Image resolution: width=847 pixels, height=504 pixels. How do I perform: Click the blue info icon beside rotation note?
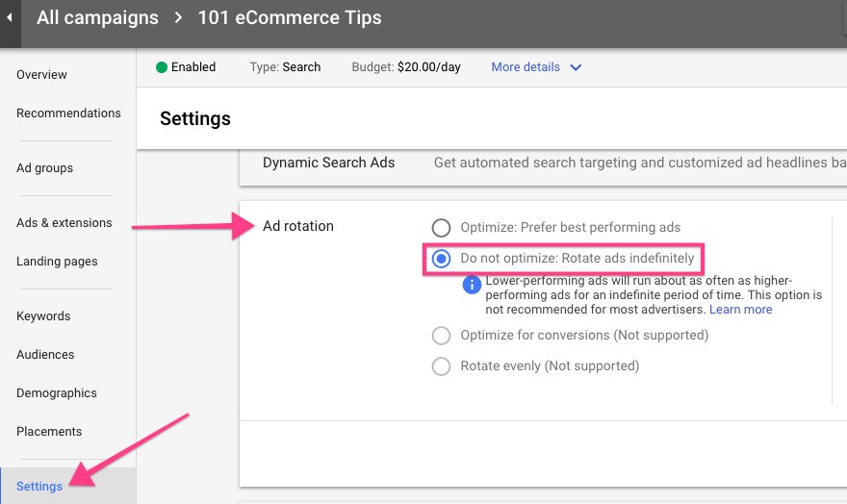pos(472,285)
